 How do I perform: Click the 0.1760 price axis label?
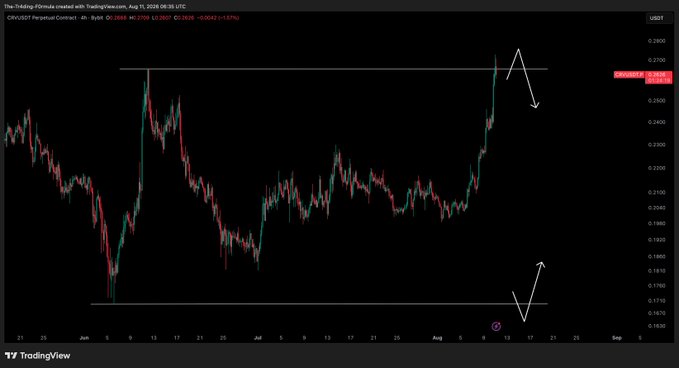[656, 286]
